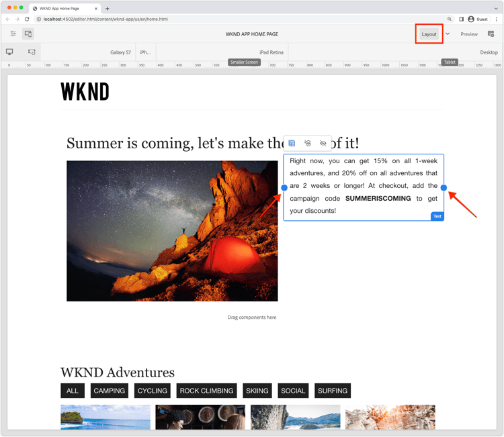This screenshot has height=437, width=504.
Task: Filter adventures by SOCIAL
Action: (x=293, y=391)
